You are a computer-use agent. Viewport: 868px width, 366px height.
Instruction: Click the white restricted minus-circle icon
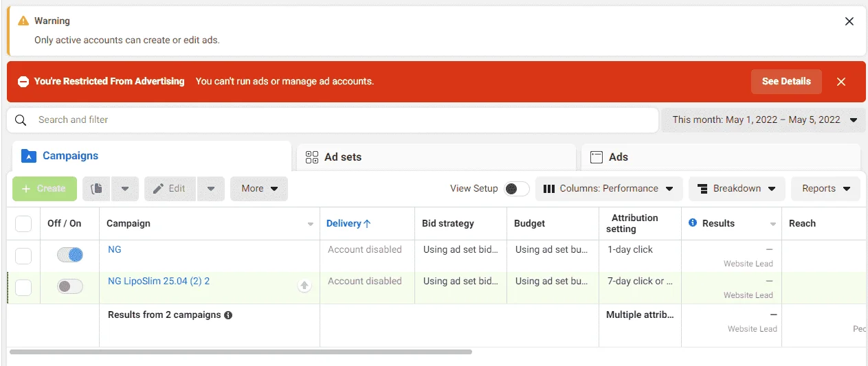pos(23,82)
